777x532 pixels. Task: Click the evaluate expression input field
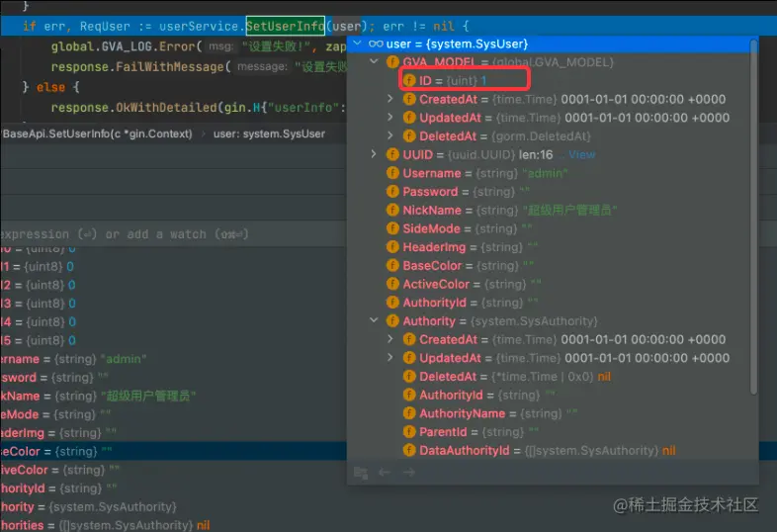point(173,234)
